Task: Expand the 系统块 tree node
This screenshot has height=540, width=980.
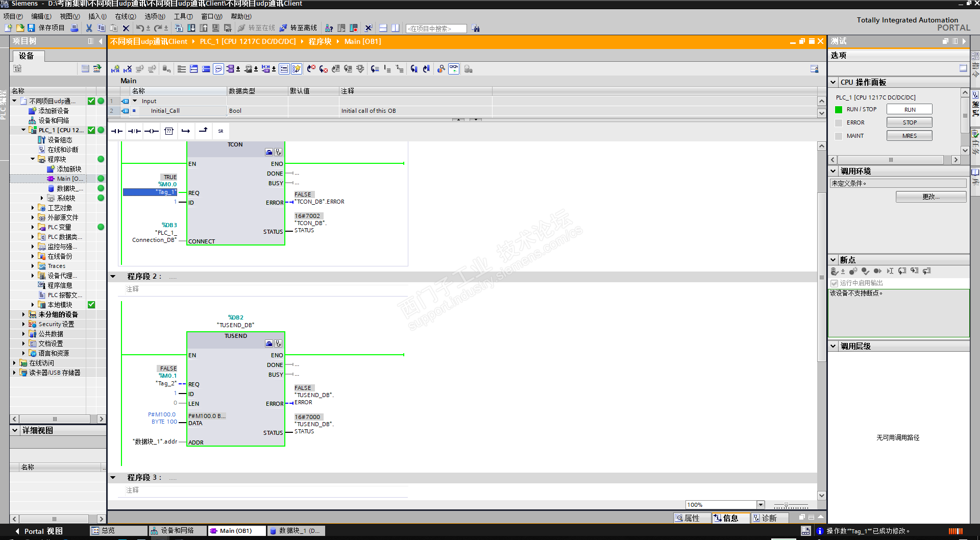Action: (x=42, y=198)
